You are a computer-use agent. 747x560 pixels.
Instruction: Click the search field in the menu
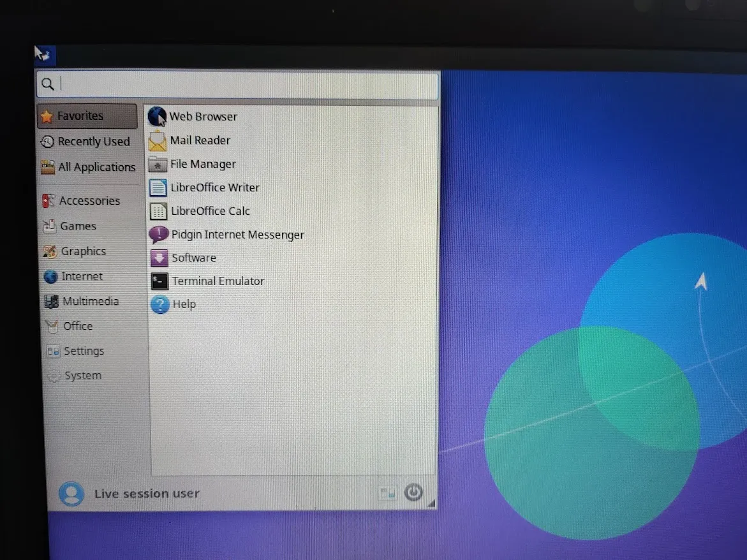tap(237, 85)
